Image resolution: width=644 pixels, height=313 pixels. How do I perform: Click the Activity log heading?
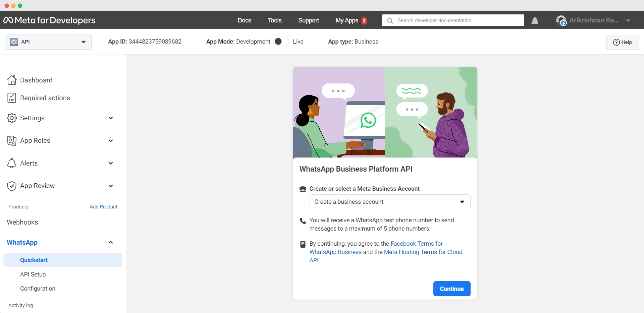(21, 305)
